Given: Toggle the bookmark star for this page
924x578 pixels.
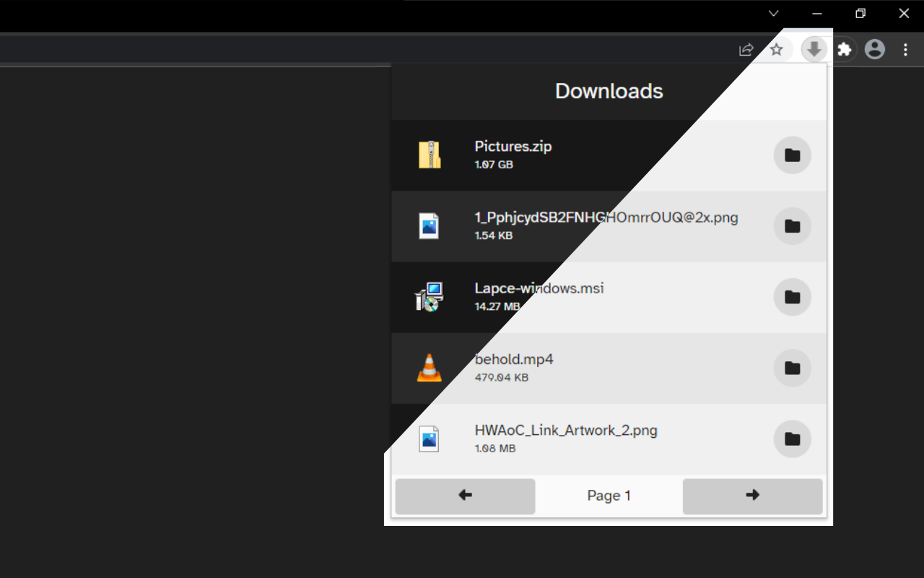Looking at the screenshot, I should click(776, 49).
